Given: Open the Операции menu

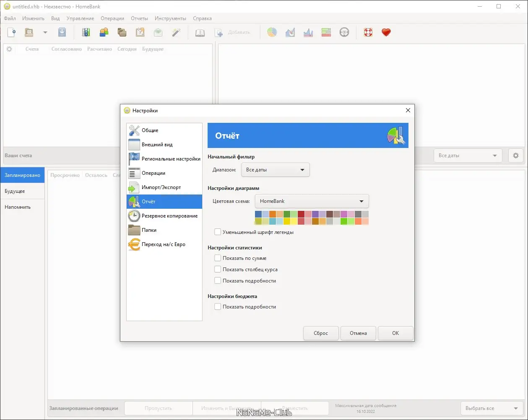Looking at the screenshot, I should (x=112, y=18).
